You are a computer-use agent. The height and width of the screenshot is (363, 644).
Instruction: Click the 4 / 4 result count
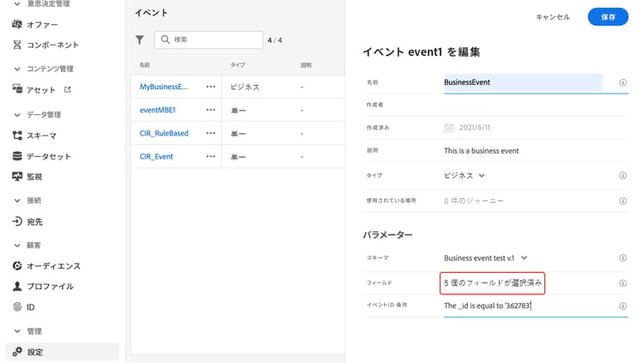[275, 40]
